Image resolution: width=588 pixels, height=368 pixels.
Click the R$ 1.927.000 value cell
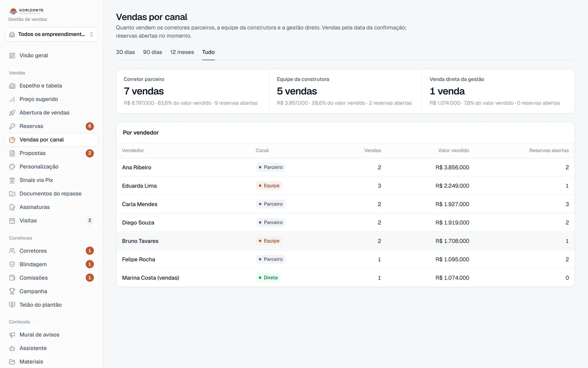(452, 204)
